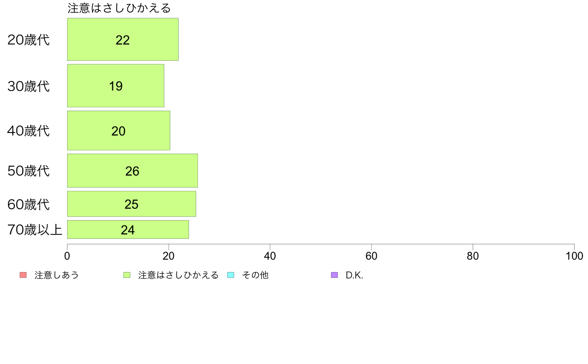Screen dimensions: 588x364
Task: Click the 注意しあう legend text
Action: tap(56, 275)
